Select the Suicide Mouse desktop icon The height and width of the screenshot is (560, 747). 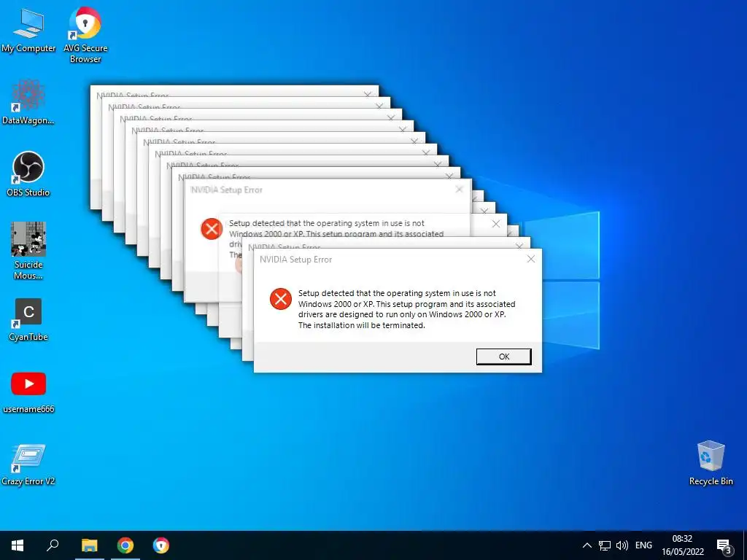pos(28,251)
